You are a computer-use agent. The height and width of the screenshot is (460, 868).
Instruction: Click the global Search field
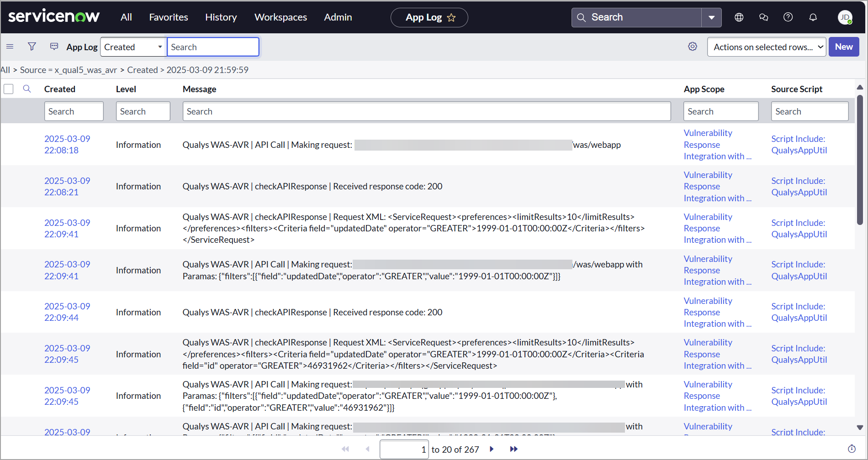pos(636,17)
